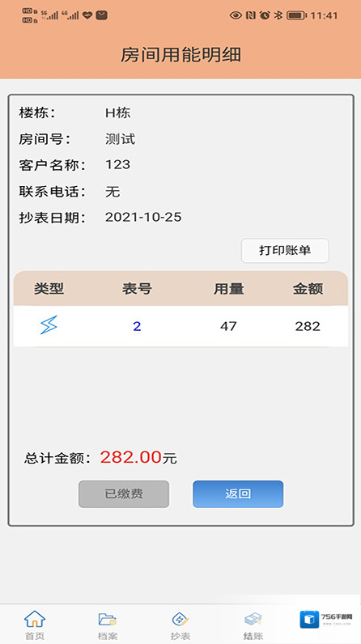Click the 打印账单 print bill button

click(285, 251)
